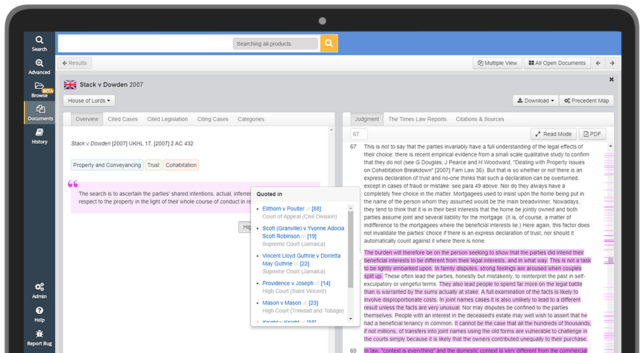
Task: Switch to the Cited Cases tab
Action: click(122, 119)
